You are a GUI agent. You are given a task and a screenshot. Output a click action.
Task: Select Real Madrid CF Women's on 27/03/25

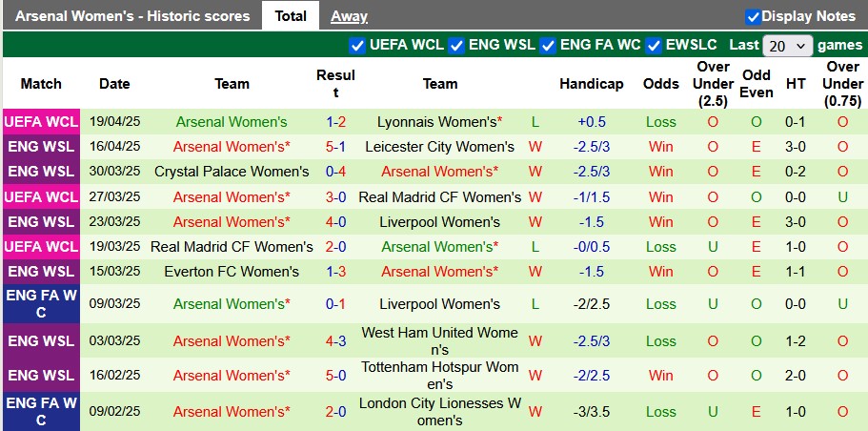click(439, 197)
